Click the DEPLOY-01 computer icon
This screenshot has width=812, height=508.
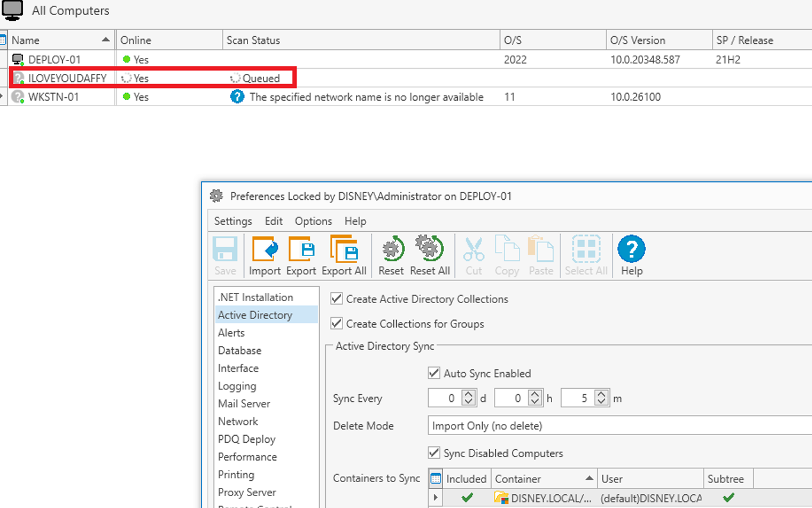tap(18, 59)
